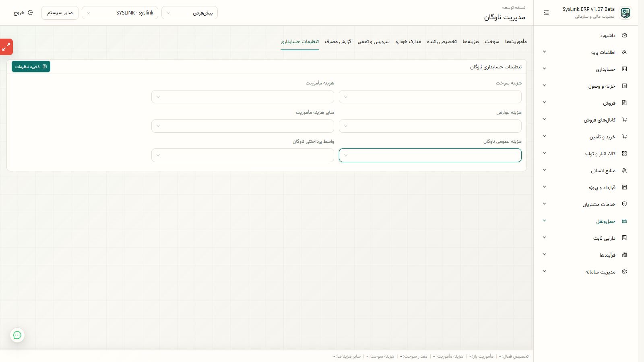Click the خزانه و وصول sidebar icon
The height and width of the screenshot is (362, 644).
624,86
